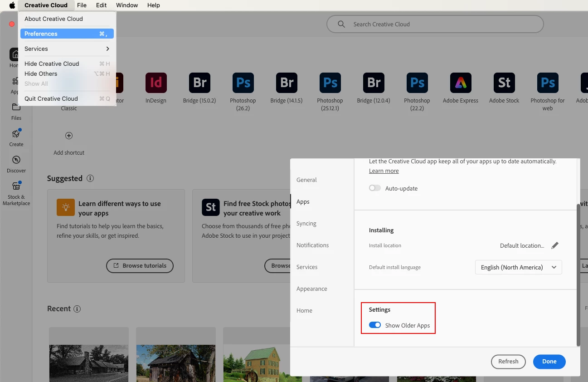Switch to Home preferences tab
The image size is (588, 382).
(304, 310)
